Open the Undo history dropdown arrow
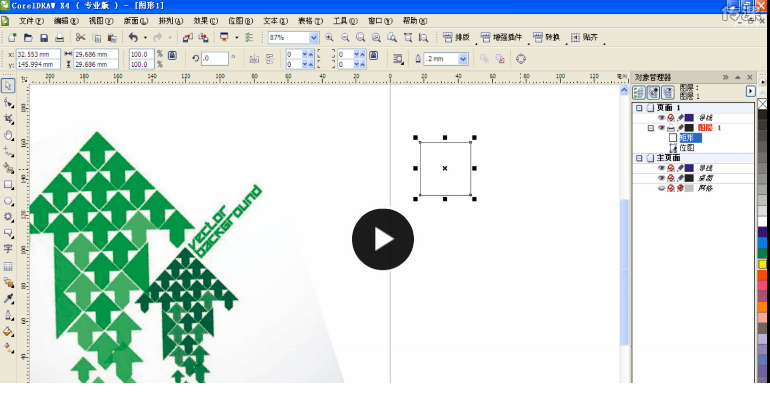 click(145, 37)
